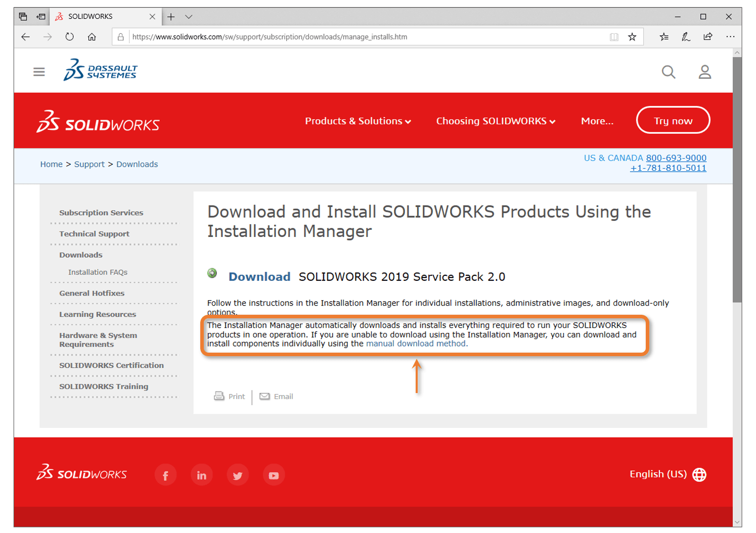Click the Email envelope icon
Image resolution: width=756 pixels, height=533 pixels.
[264, 397]
